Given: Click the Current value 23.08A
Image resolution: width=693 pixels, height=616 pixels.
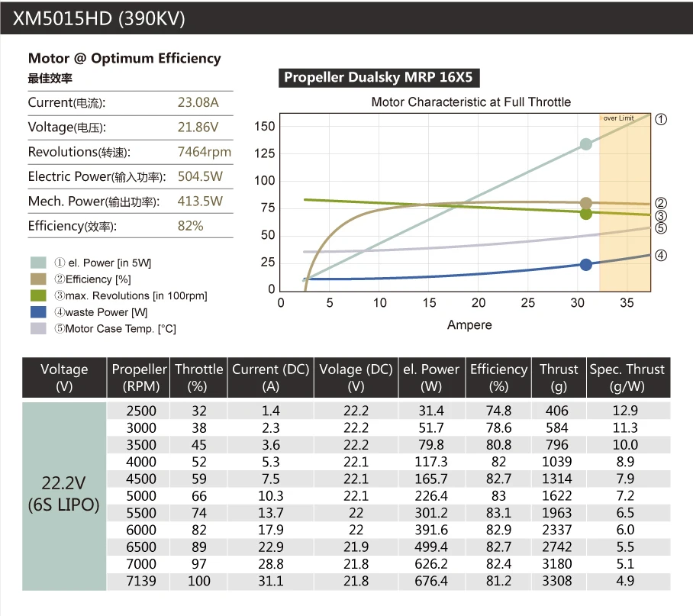Looking at the screenshot, I should click(x=198, y=102).
